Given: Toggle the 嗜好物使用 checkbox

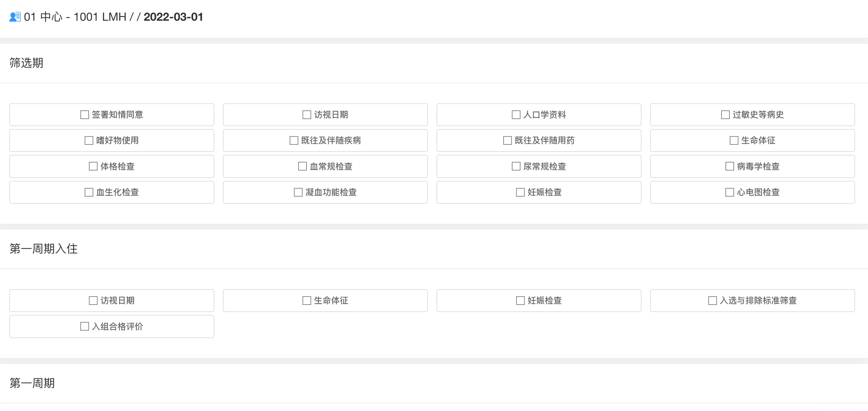Looking at the screenshot, I should click(x=88, y=140).
